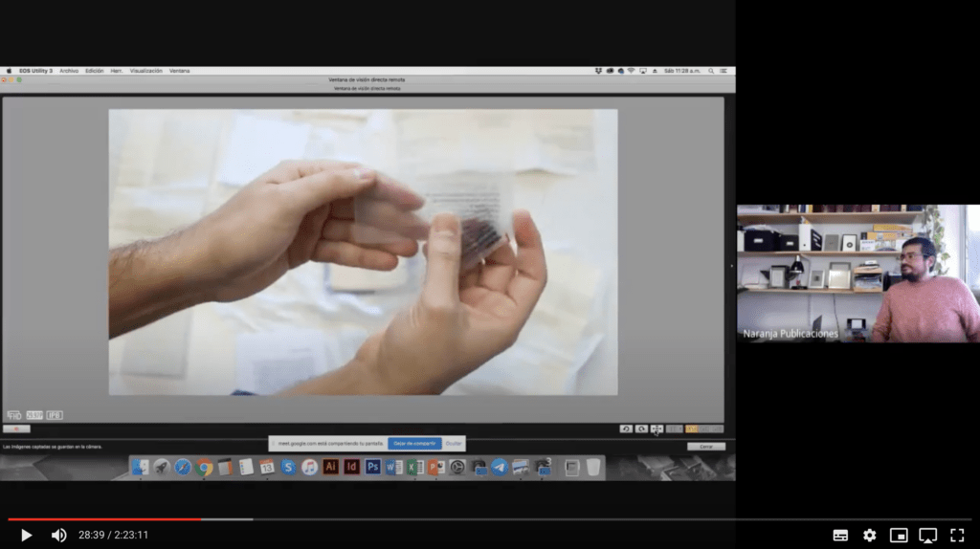Image resolution: width=980 pixels, height=549 pixels.
Task: Click the IPB compression indicator
Action: [55, 415]
